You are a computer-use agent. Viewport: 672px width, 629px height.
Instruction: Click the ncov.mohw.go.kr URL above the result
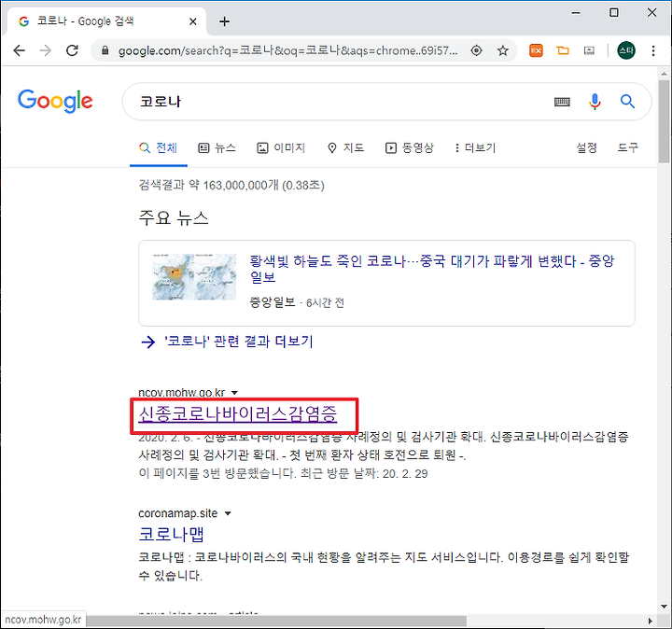(182, 393)
